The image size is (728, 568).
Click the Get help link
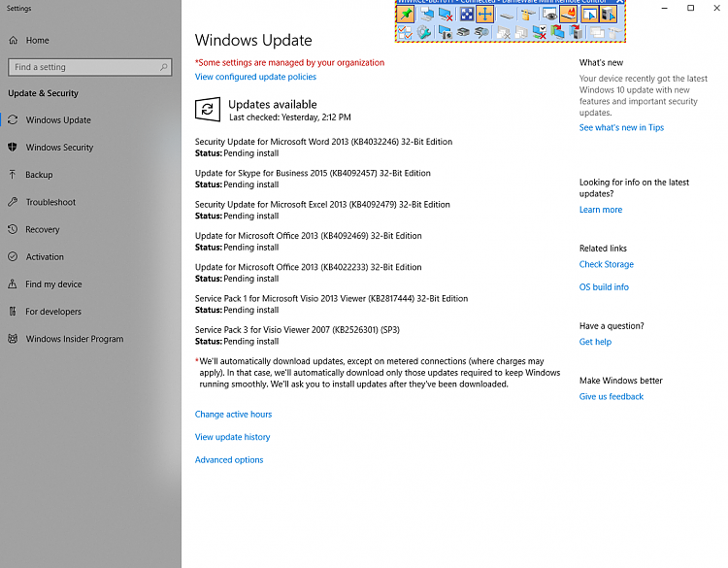[595, 342]
